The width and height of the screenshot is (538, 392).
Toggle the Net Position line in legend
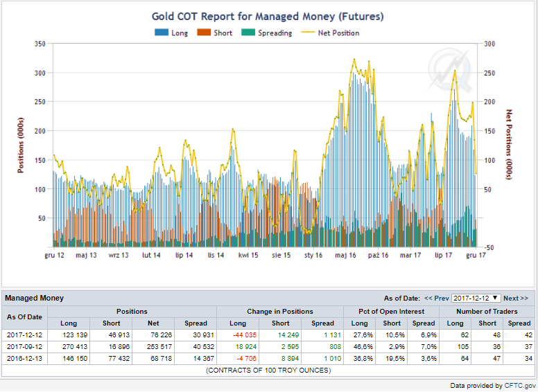(330, 33)
